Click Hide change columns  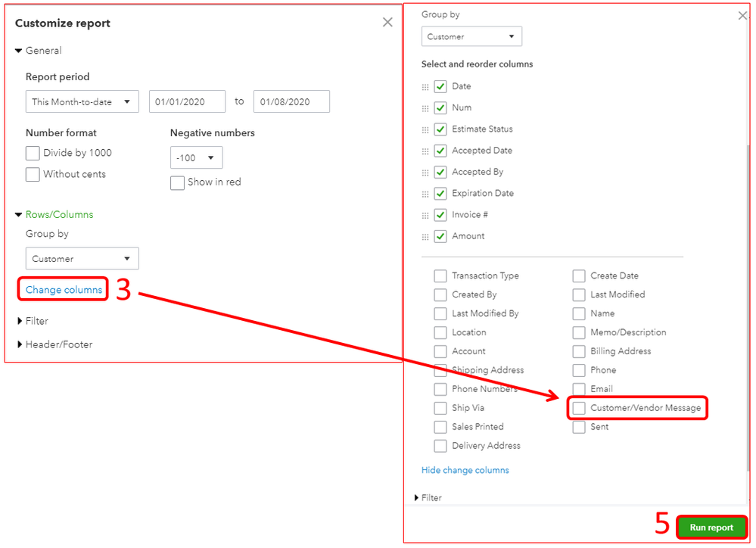465,469
